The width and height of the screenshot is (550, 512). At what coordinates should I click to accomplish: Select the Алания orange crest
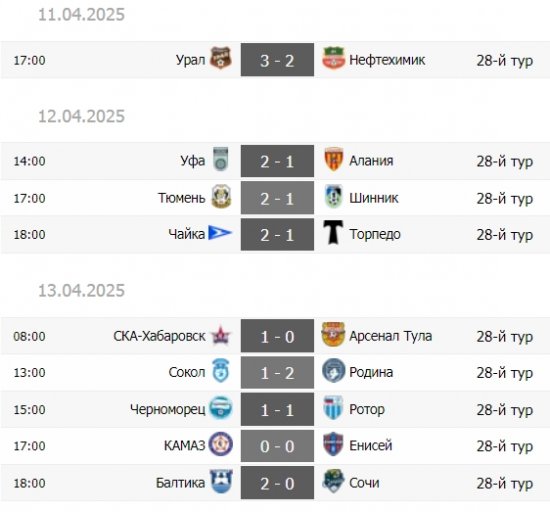[x=333, y=160]
